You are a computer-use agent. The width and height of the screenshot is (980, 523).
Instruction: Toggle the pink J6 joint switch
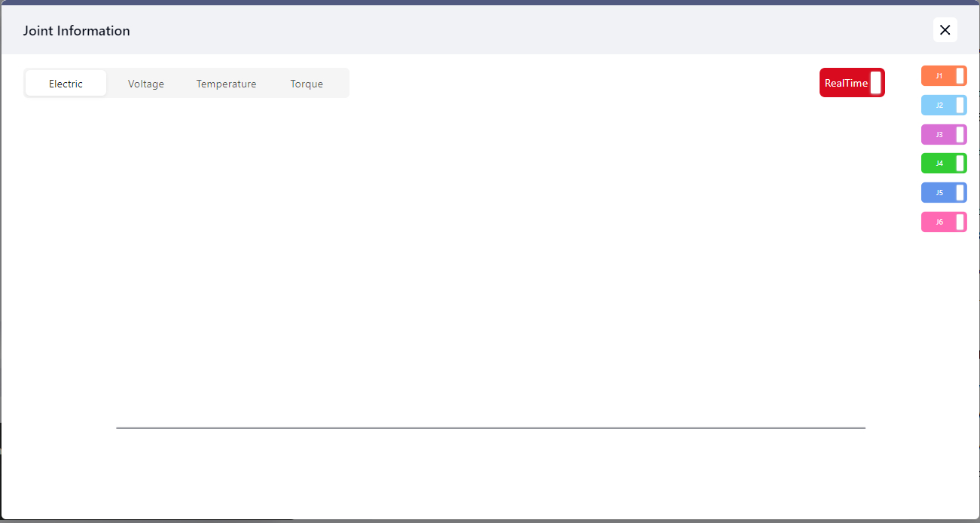click(943, 222)
